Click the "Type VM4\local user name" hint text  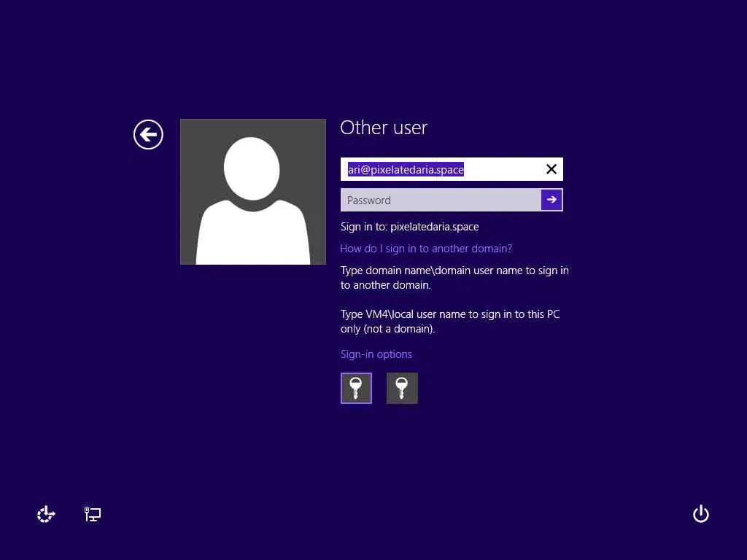point(450,322)
